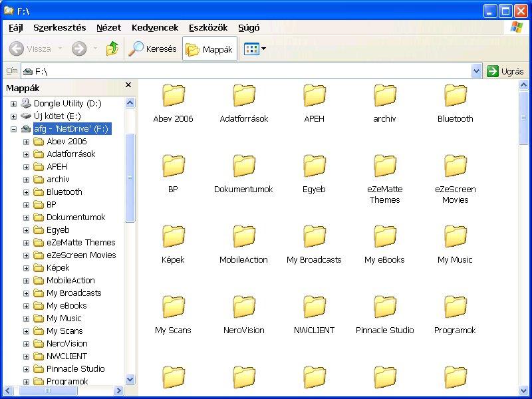Open the Szerkesztés menu
This screenshot has height=399, width=532.
pyautogui.click(x=60, y=27)
